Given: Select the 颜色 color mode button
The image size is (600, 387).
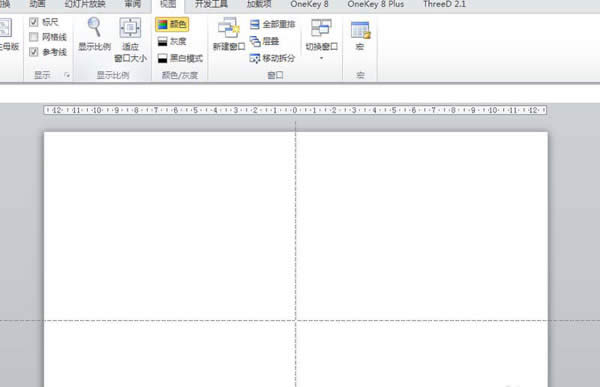Looking at the screenshot, I should point(172,24).
